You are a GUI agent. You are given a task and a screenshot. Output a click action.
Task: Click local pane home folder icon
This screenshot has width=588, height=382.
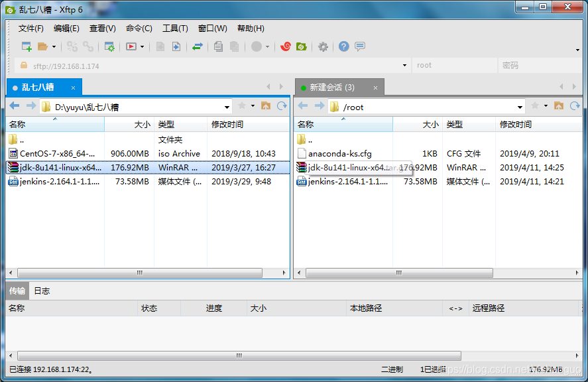pyautogui.click(x=266, y=106)
